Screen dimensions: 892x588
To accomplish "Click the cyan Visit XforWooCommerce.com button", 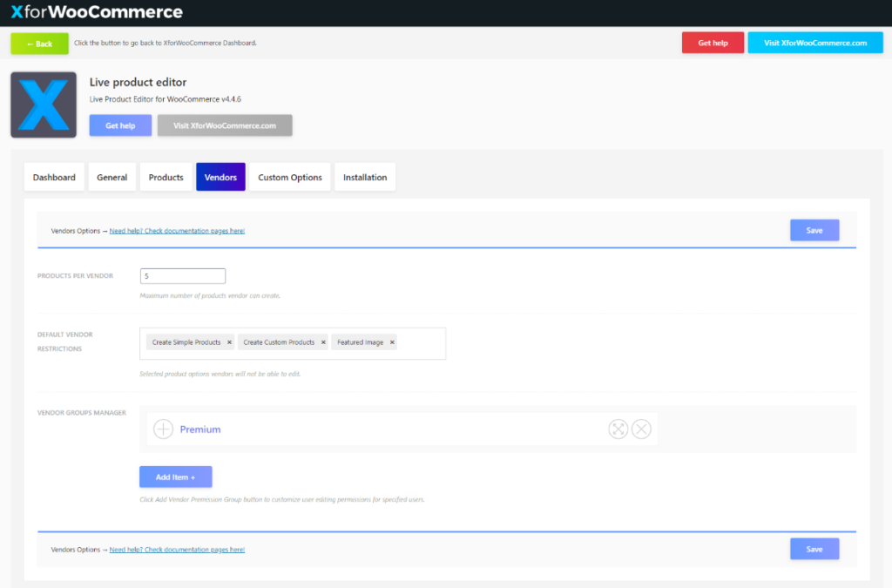I will click(815, 43).
